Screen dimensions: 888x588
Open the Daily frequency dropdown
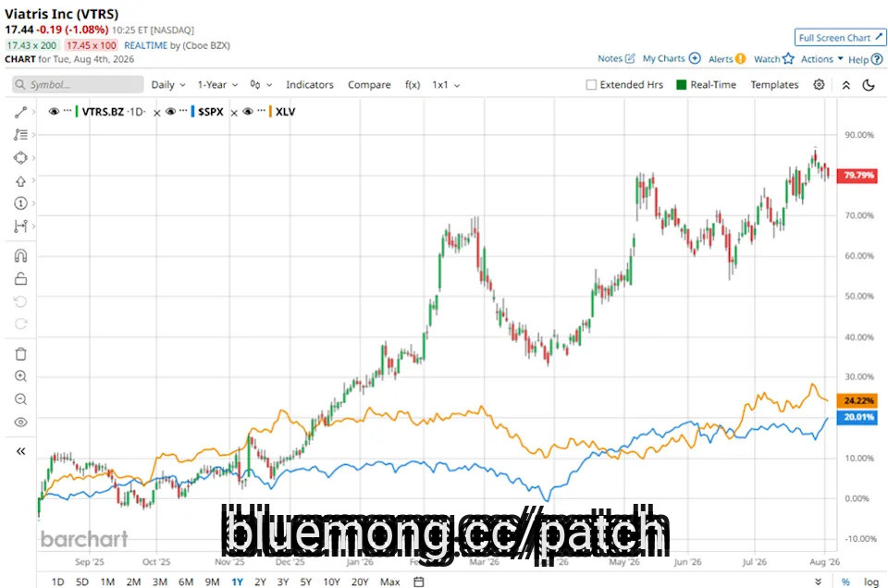168,85
